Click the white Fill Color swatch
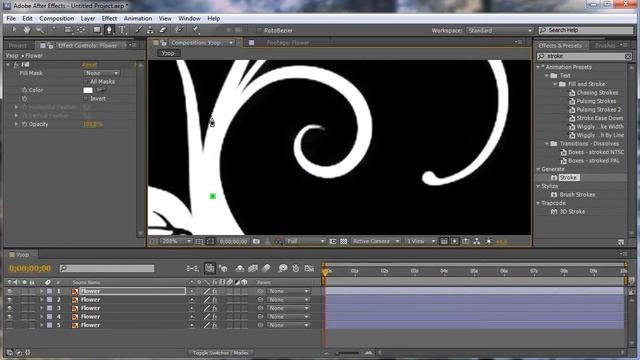Viewport: 640px width, 360px height. click(x=88, y=90)
